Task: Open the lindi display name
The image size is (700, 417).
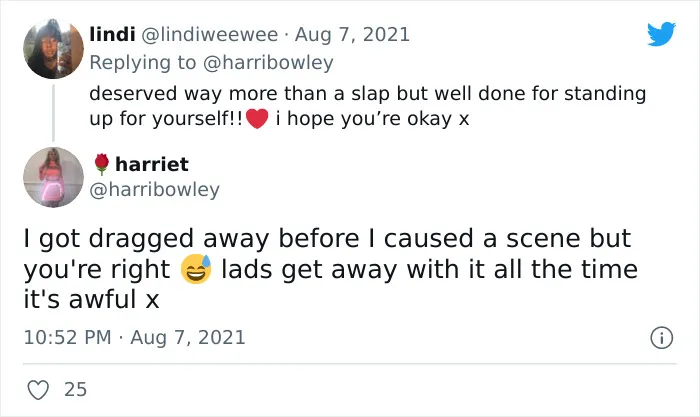Action: (x=112, y=34)
